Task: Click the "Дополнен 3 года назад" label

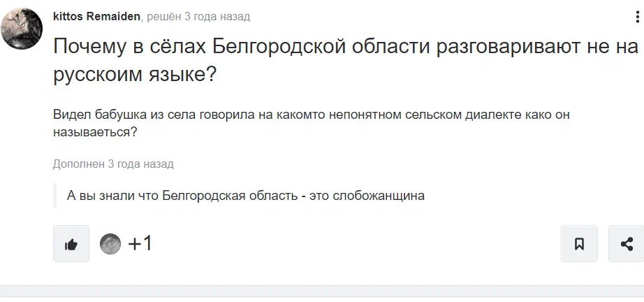Action: pyautogui.click(x=113, y=164)
